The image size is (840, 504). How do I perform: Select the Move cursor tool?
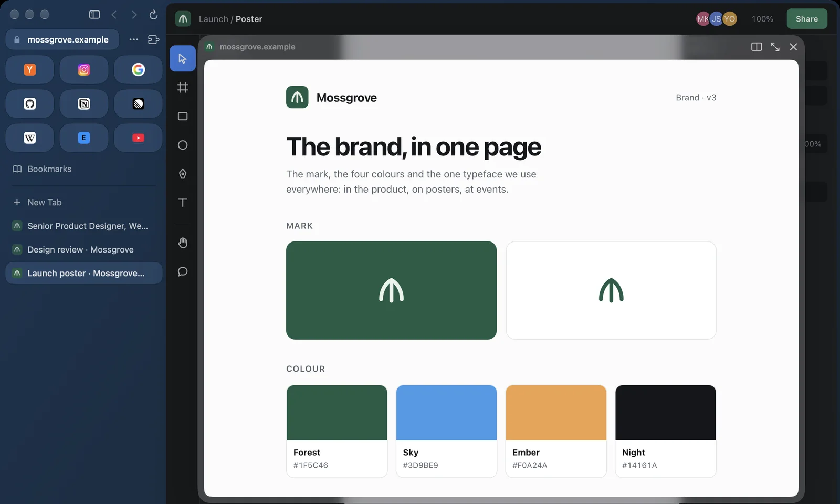coord(183,58)
